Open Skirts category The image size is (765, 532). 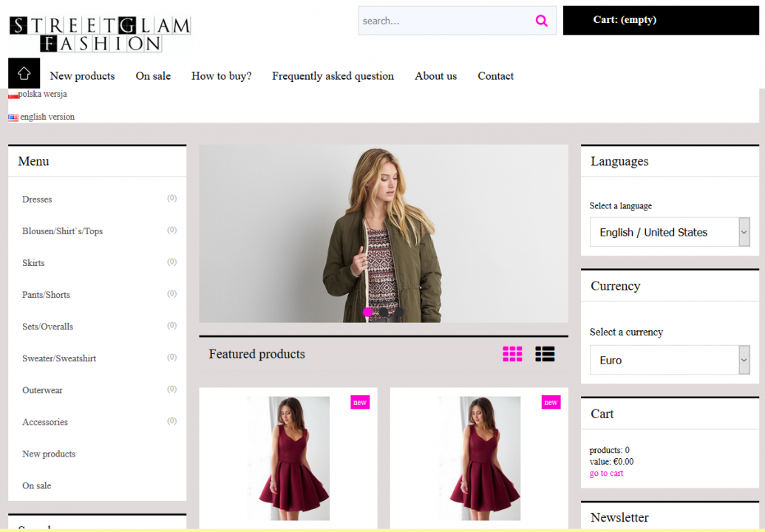pos(33,263)
